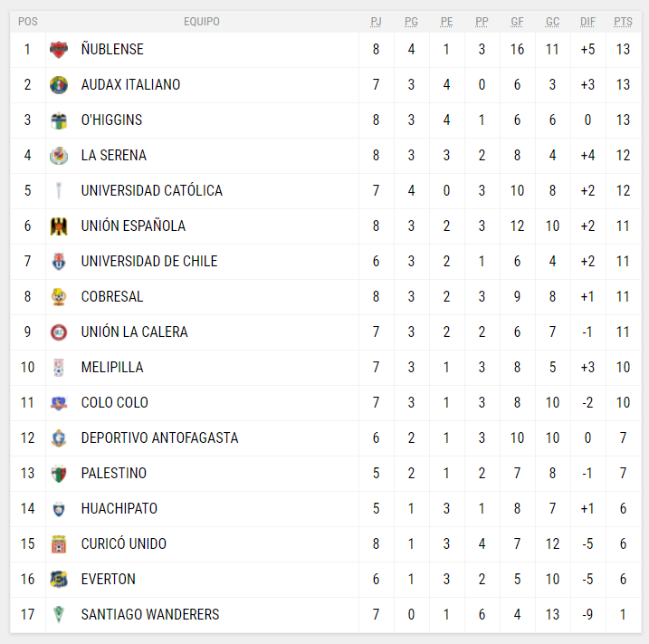Click the Everton team crest
Image resolution: width=649 pixels, height=644 pixels.
pos(59,580)
